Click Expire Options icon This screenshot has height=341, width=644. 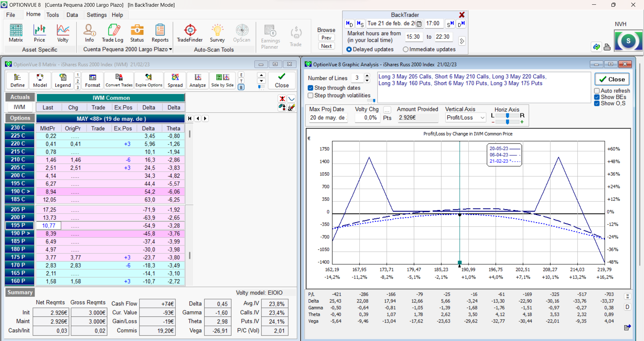click(149, 81)
